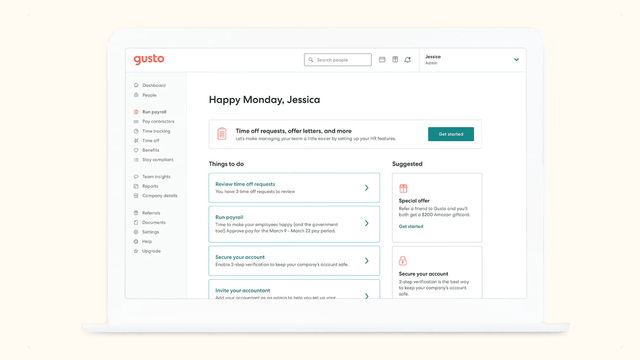The image size is (640, 360).
Task: Click the Settings gear icon
Action: (136, 232)
